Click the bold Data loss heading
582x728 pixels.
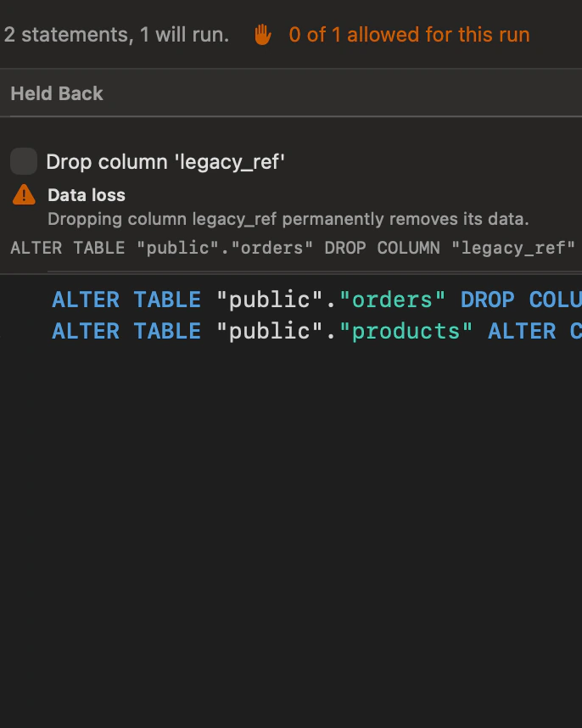87,195
